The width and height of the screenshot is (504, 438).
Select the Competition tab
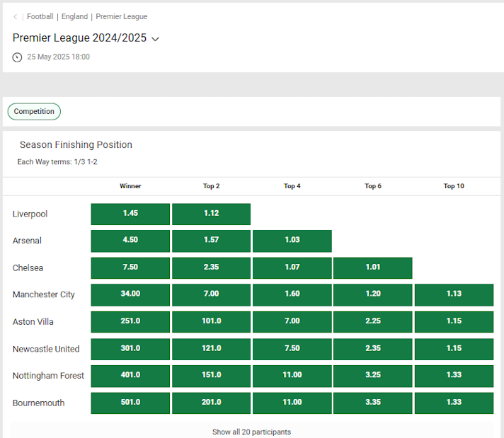tap(34, 112)
